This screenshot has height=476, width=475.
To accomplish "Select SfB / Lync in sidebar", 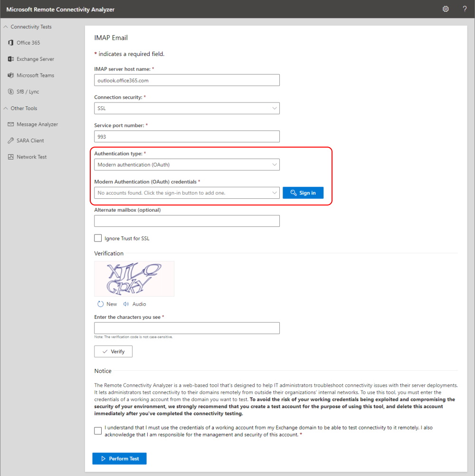I will pos(28,92).
